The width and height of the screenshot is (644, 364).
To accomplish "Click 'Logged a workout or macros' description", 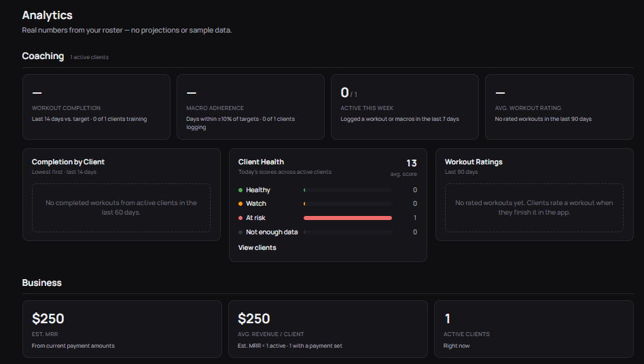I will tap(399, 119).
